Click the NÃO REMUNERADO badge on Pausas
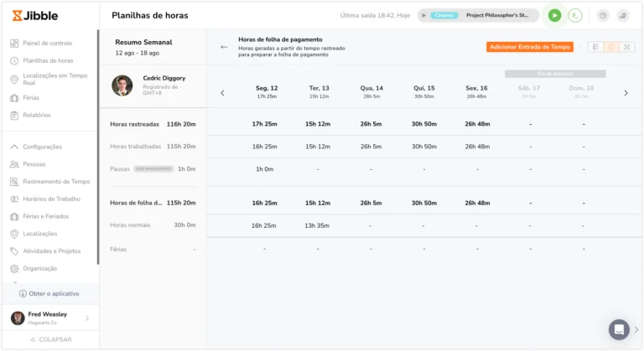 click(x=153, y=168)
